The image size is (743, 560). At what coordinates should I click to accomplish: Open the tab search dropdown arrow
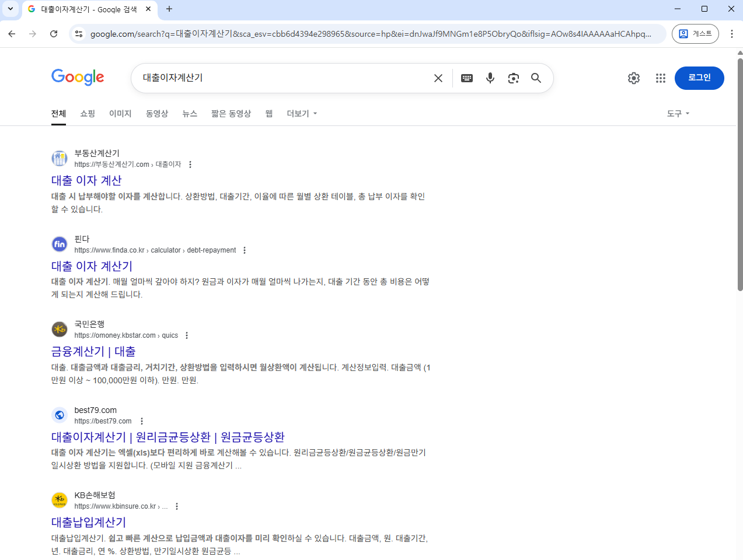[10, 9]
